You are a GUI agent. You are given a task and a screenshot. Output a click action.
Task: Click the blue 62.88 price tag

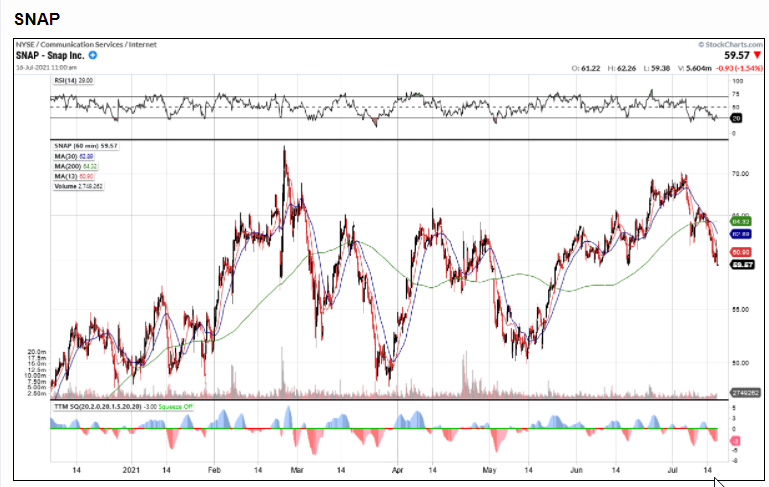click(741, 234)
